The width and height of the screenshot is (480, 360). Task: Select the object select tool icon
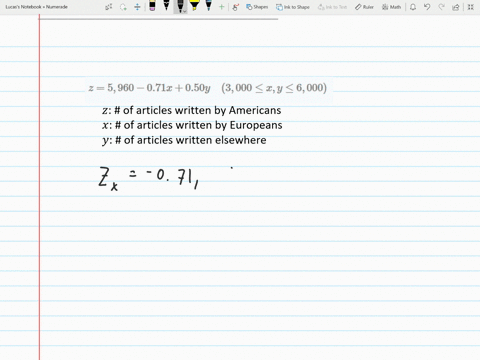point(109,7)
